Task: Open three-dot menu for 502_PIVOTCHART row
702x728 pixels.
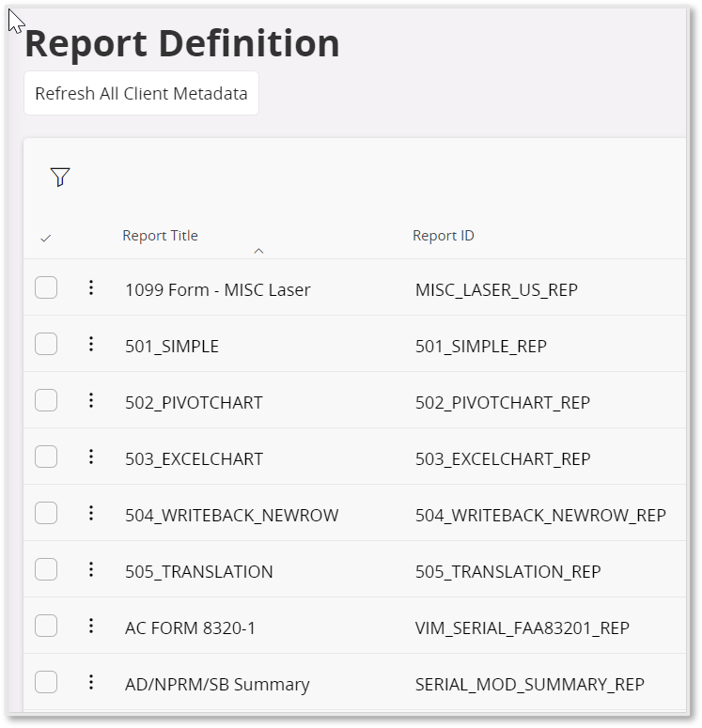Action: pos(91,400)
